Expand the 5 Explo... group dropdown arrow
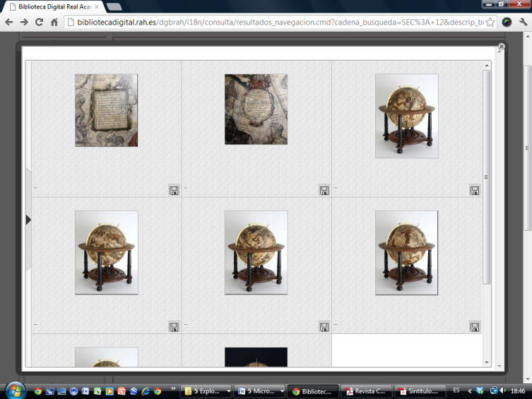The height and width of the screenshot is (399, 532). [x=229, y=391]
